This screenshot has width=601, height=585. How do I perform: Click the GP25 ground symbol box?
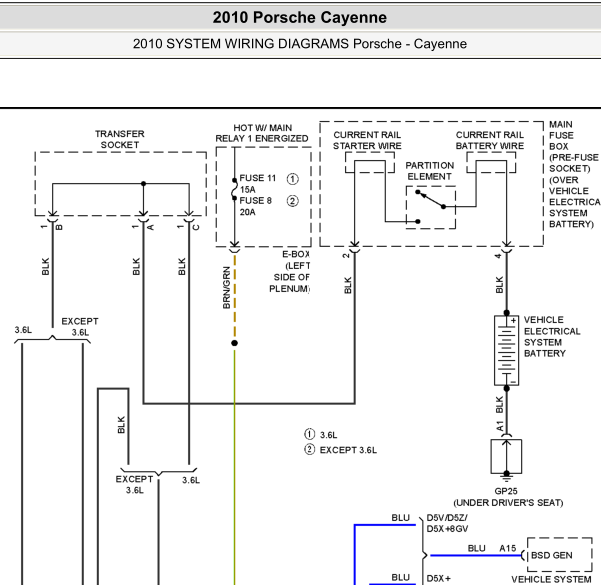(x=507, y=456)
